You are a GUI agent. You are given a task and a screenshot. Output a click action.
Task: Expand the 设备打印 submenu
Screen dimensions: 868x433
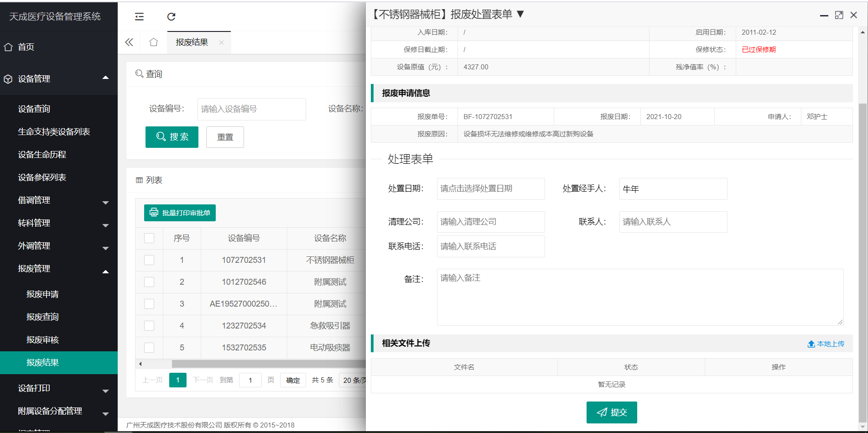[x=106, y=391]
